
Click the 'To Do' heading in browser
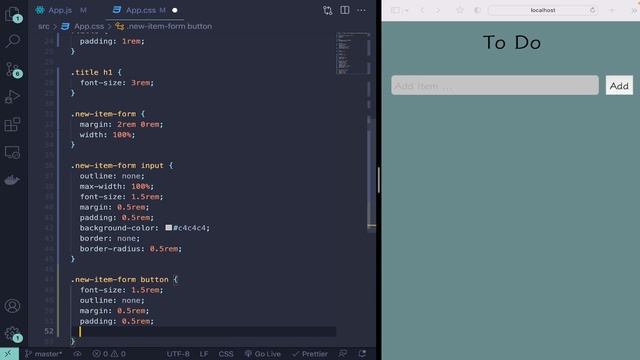pyautogui.click(x=512, y=43)
